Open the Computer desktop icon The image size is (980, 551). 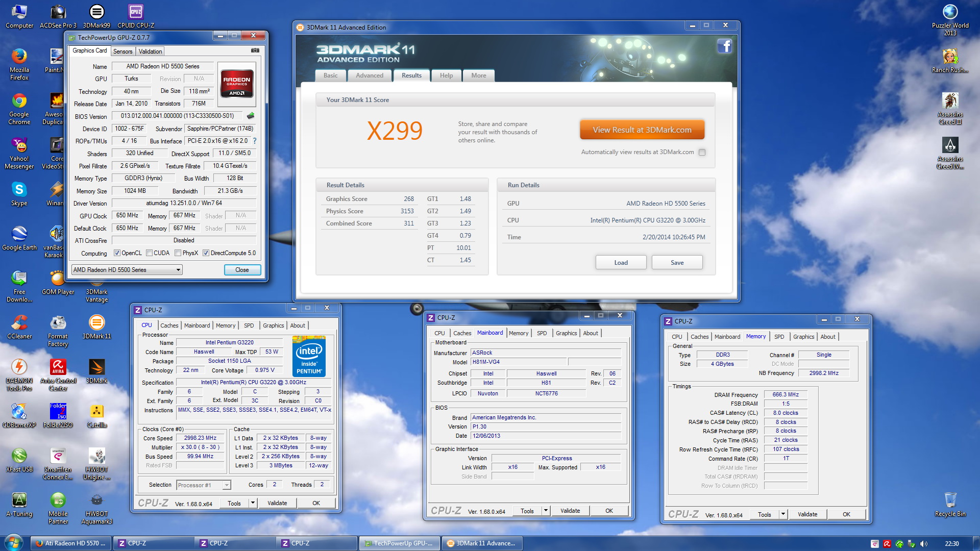coord(19,16)
